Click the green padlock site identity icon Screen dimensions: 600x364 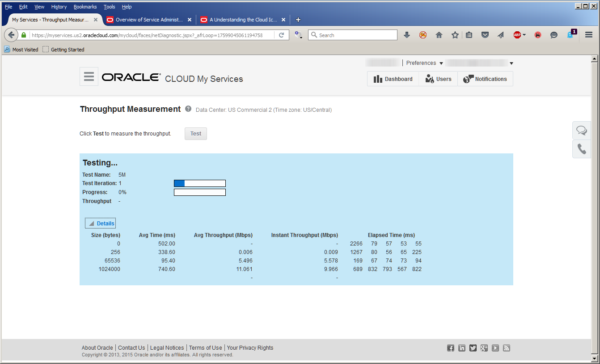(x=24, y=35)
